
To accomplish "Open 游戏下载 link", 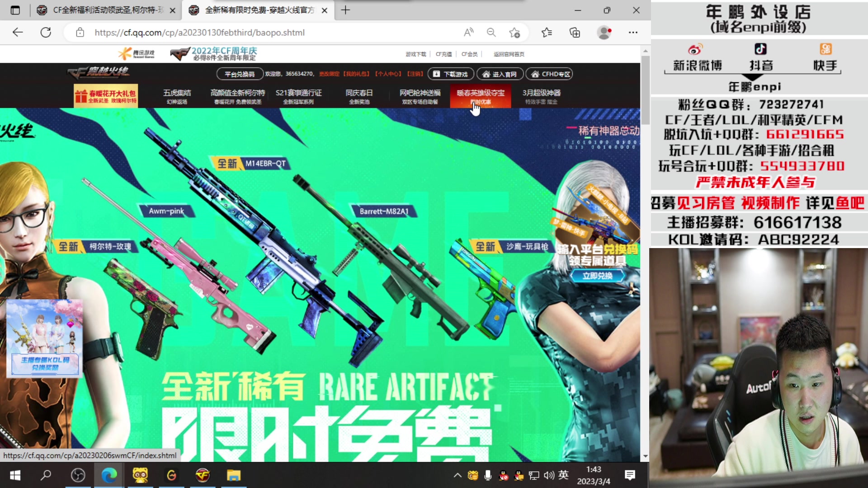I will [415, 54].
